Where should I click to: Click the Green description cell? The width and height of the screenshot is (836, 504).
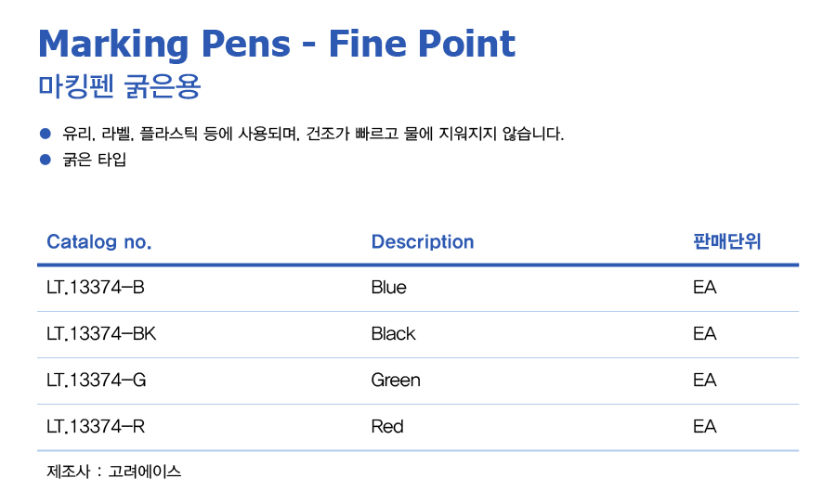tap(396, 381)
